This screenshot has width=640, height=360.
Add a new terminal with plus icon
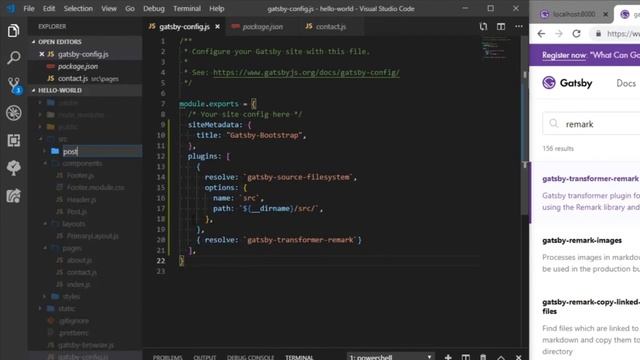[x=448, y=357]
